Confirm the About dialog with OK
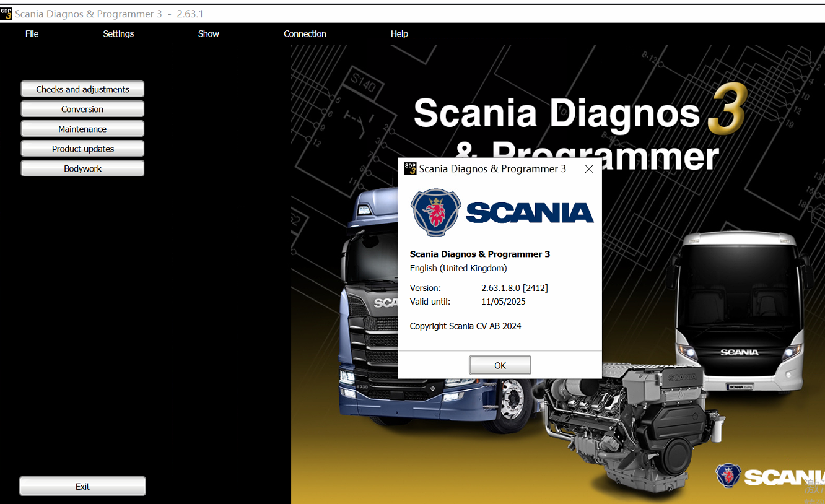This screenshot has width=825, height=504. (500, 365)
